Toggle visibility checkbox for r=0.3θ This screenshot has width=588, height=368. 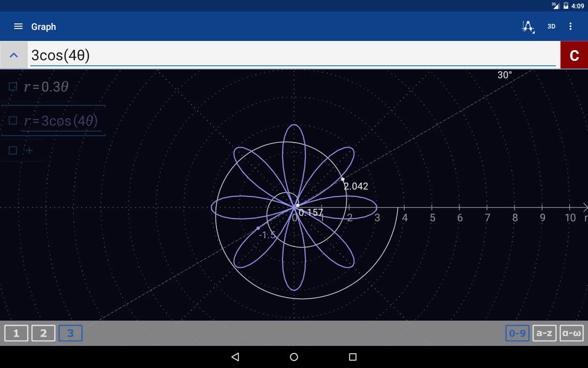click(13, 86)
